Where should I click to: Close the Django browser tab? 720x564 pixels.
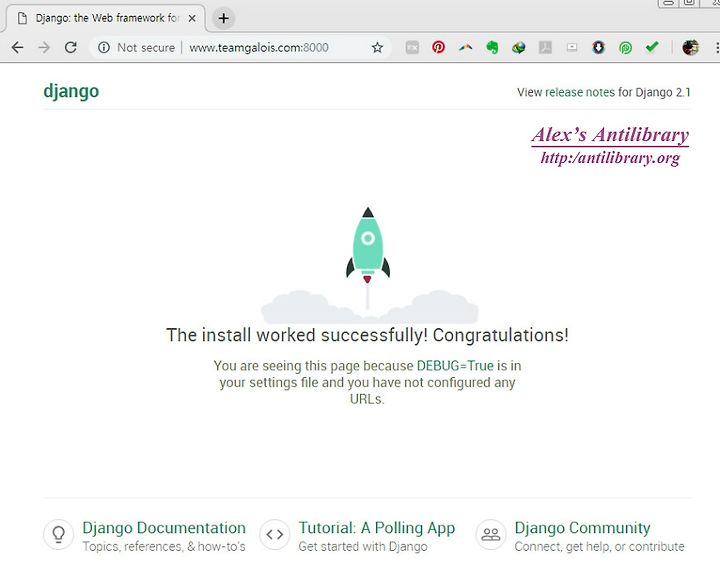(x=192, y=18)
